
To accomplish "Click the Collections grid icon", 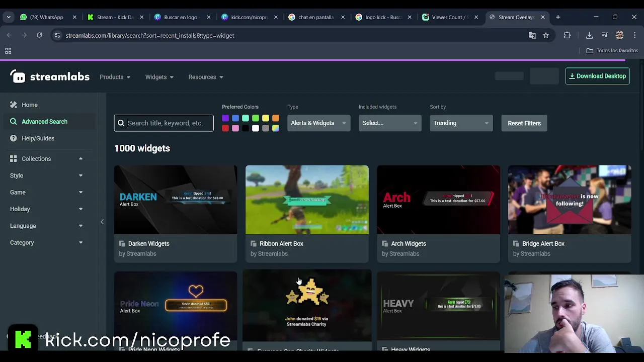I will point(14,159).
